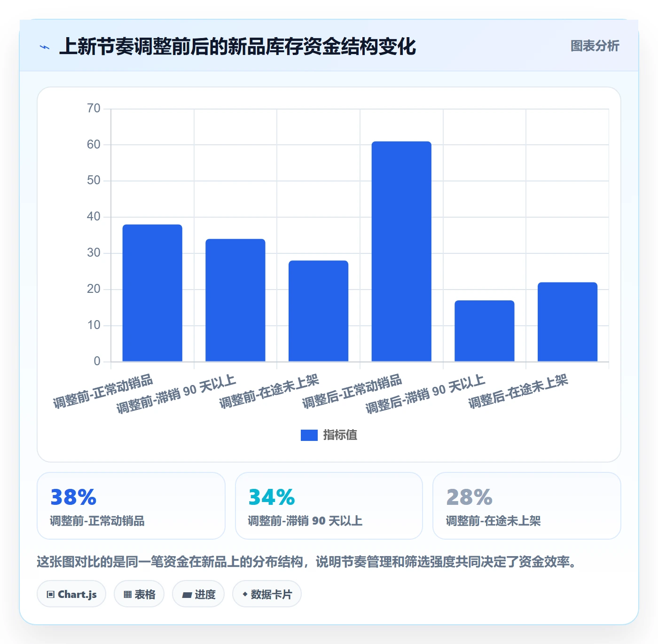Viewport: 658px width, 644px height.
Task: Click the bar icon in 进度 chip
Action: (187, 595)
